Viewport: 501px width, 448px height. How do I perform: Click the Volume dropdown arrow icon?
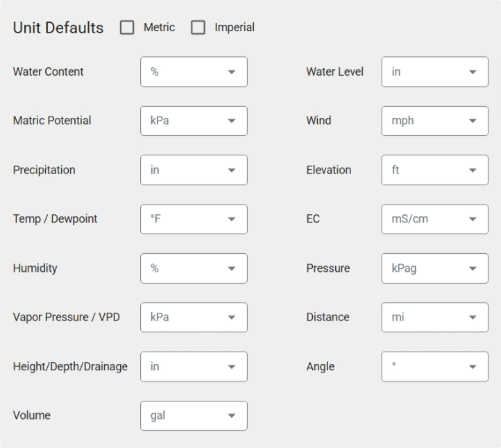[x=232, y=416]
